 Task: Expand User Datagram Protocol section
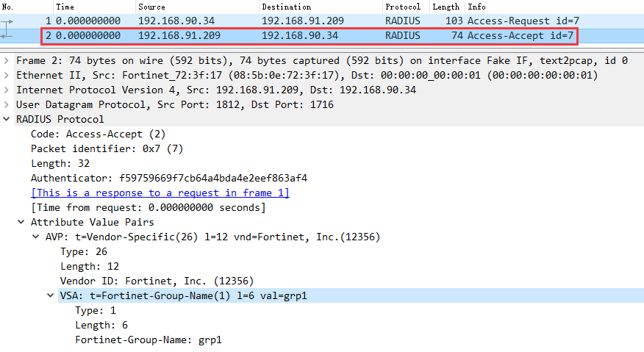coord(7,104)
